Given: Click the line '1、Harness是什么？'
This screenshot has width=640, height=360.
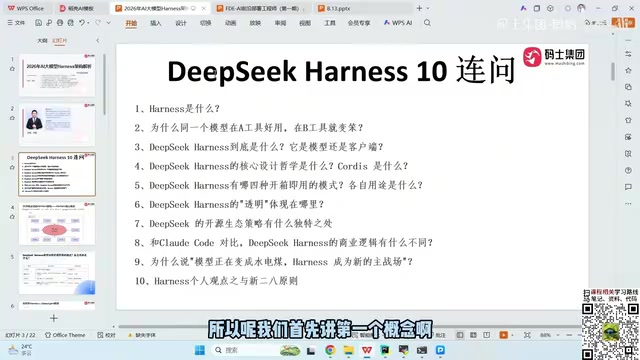Looking at the screenshot, I should 177,109.
